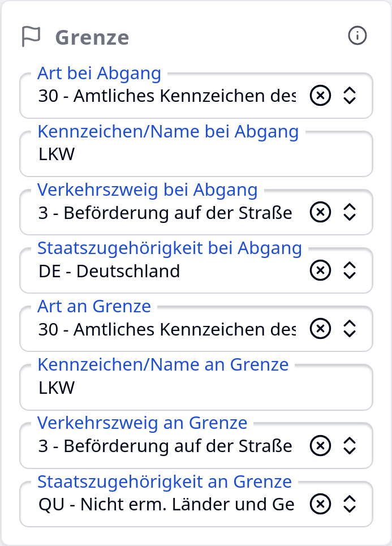
Task: Clear the "Verkehrszweig an Grenze" value
Action: coord(320,446)
